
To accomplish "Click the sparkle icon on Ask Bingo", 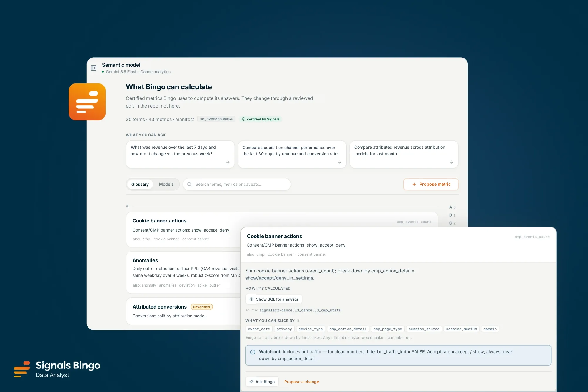I will [251, 382].
